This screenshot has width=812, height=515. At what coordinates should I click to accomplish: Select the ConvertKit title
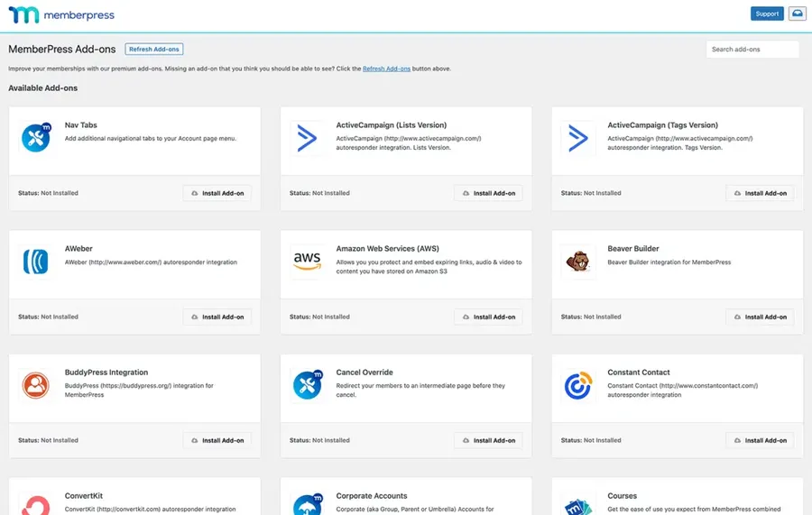tap(84, 496)
